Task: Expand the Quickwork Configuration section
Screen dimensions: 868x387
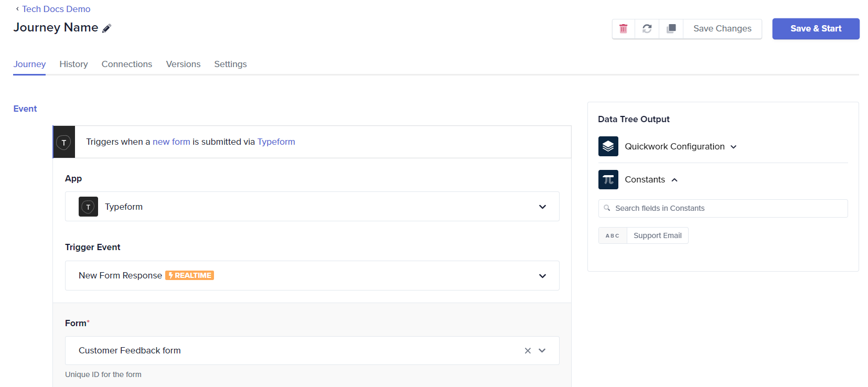Action: (x=733, y=147)
